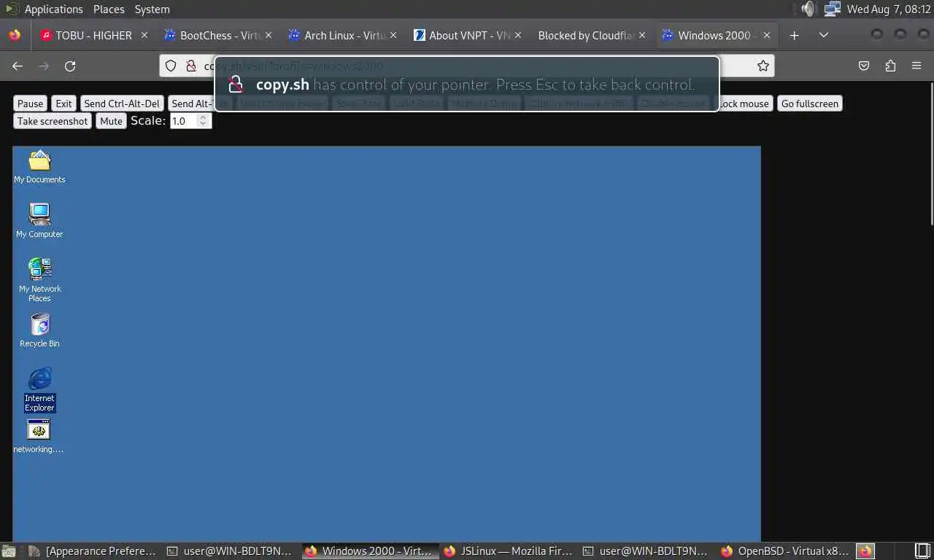Select the Recycle Bin icon
The height and width of the screenshot is (560, 934).
tap(39, 330)
